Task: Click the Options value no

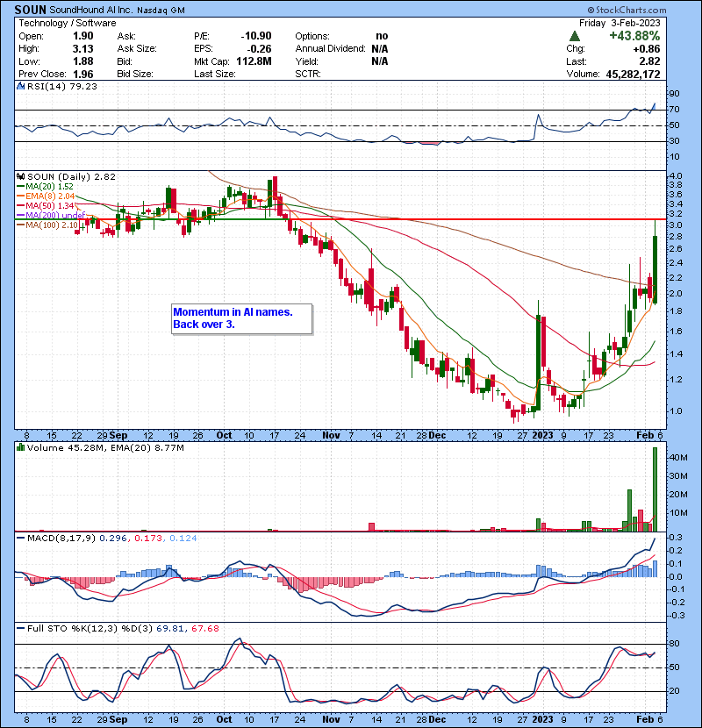Action: 382,36
